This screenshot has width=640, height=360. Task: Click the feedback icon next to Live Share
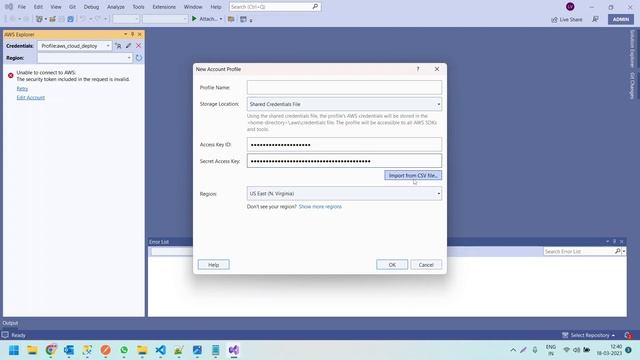click(596, 19)
